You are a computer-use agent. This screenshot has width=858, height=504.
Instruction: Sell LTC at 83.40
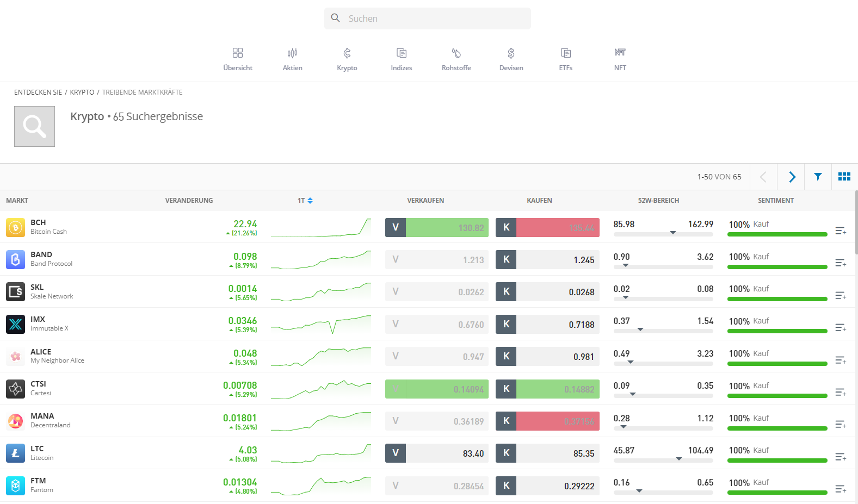437,453
